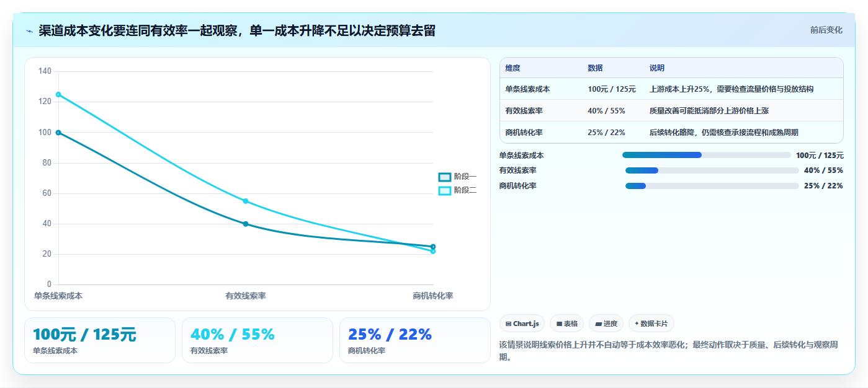Click 阶段二 data point at 有效线索率

point(246,201)
